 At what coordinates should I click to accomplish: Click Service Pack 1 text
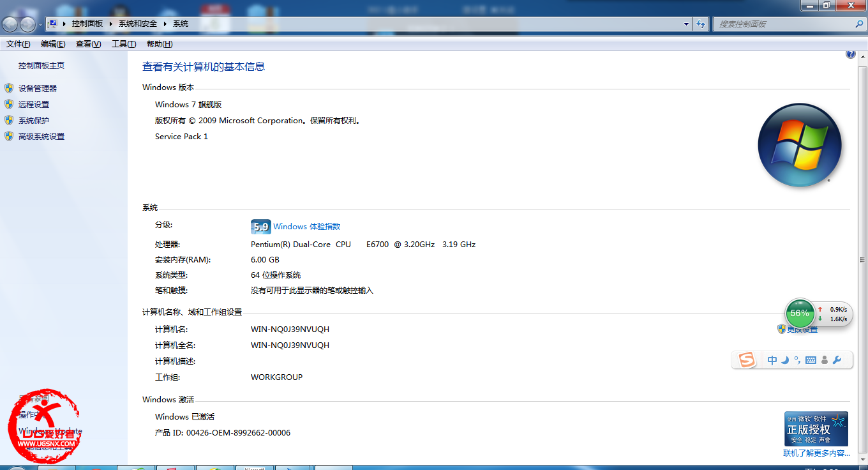click(181, 136)
